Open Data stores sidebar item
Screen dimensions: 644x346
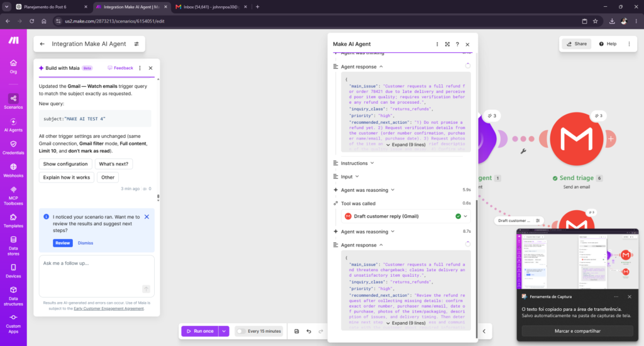click(13, 245)
